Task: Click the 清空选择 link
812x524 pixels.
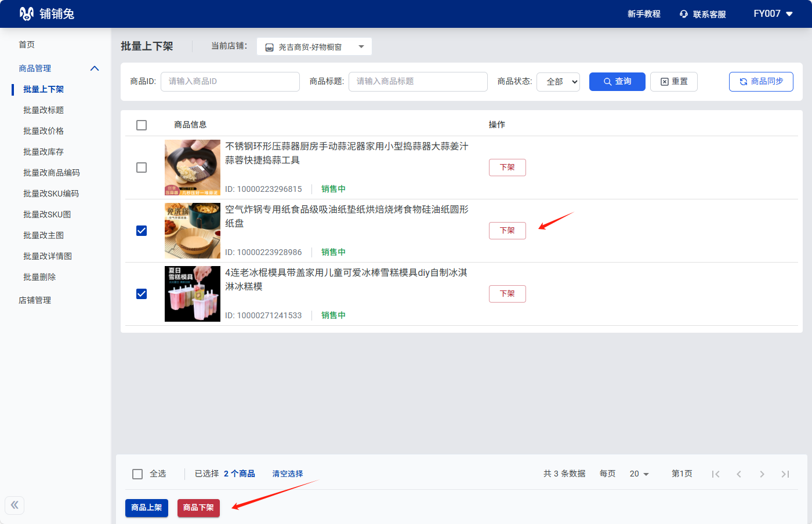Action: (x=288, y=474)
